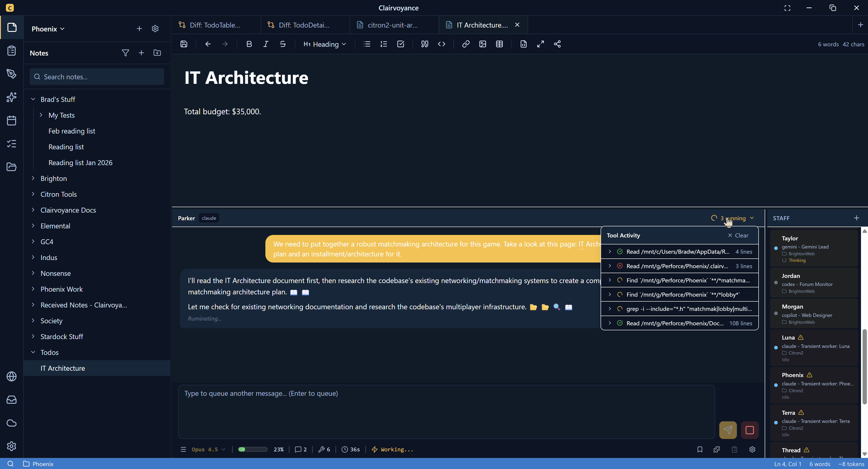Open share options for the note
The height and width of the screenshot is (469, 868).
click(x=557, y=44)
